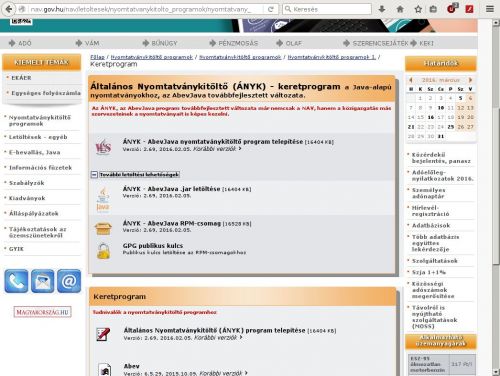The width and height of the screenshot is (500, 376).
Task: Open E-bevallás, Java sidebar link
Action: pyautogui.click(x=35, y=152)
